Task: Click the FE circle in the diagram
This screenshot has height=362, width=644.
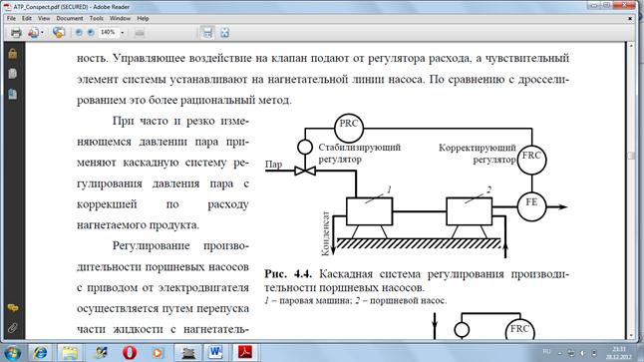Action: pos(531,206)
